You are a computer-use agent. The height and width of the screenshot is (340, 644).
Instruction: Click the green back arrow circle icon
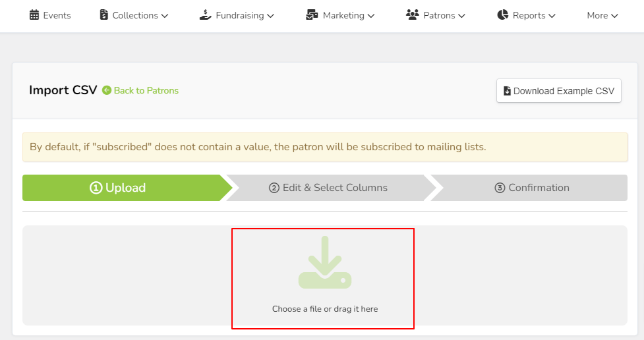(107, 90)
